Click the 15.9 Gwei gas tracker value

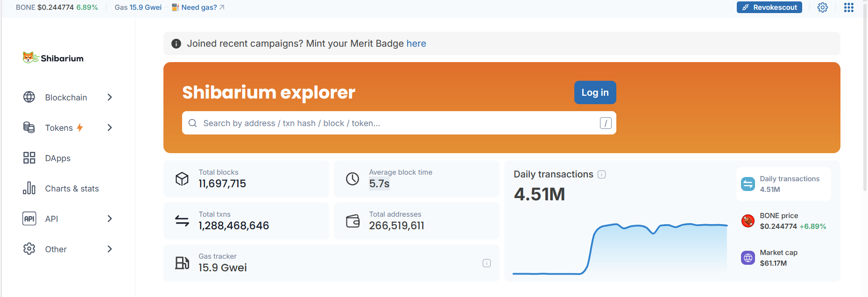click(x=222, y=268)
